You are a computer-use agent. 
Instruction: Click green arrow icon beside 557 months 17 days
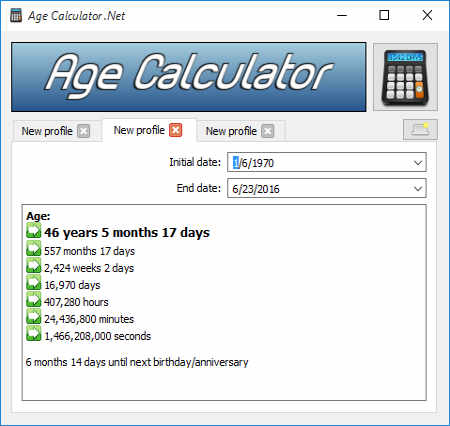pyautogui.click(x=34, y=249)
